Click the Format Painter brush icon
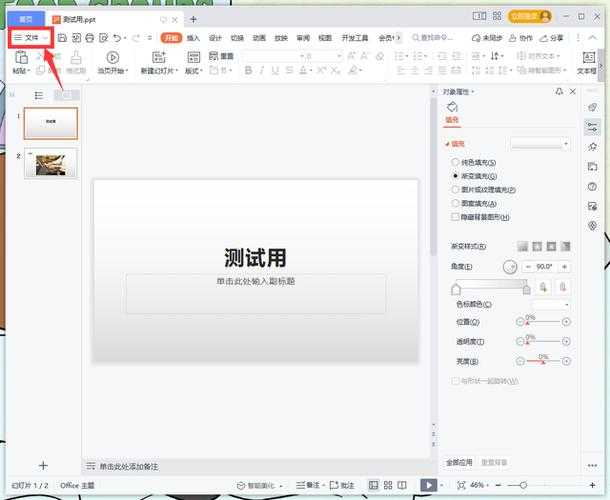Screen dimensions: 610x500 pos(76,58)
